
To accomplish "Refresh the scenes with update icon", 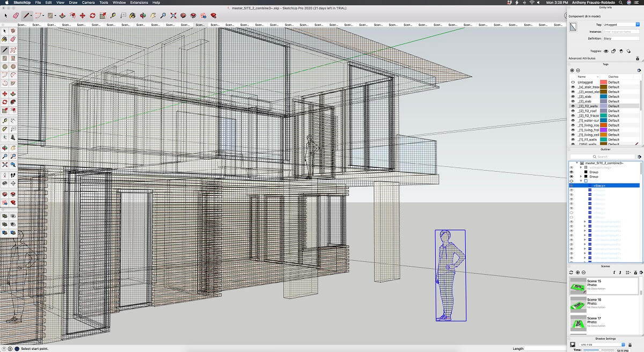I will tap(572, 273).
